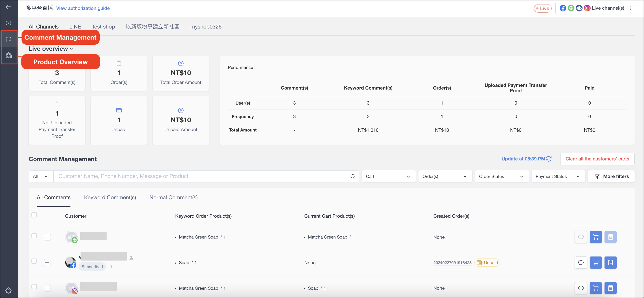This screenshot has width=644, height=298.
Task: Open message icon in the Unpaid order row
Action: [580, 263]
